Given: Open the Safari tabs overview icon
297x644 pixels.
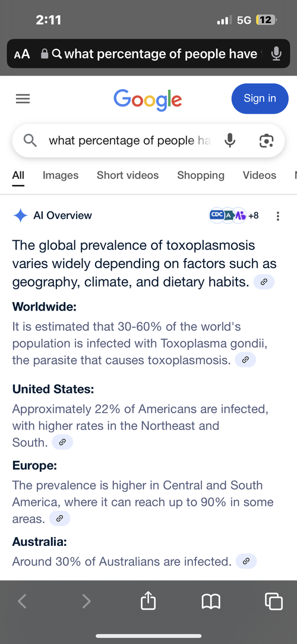Looking at the screenshot, I should (x=274, y=601).
